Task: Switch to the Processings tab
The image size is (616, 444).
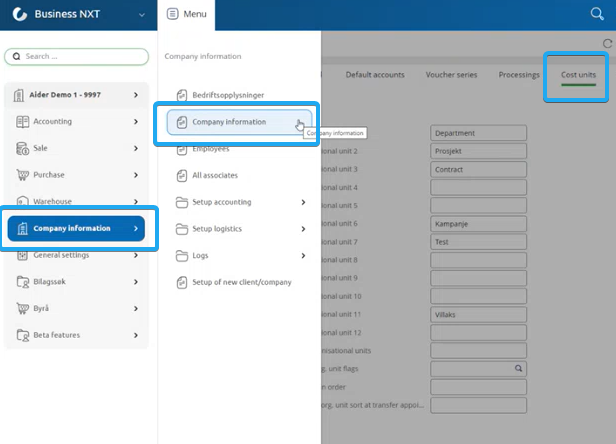Action: coord(519,75)
